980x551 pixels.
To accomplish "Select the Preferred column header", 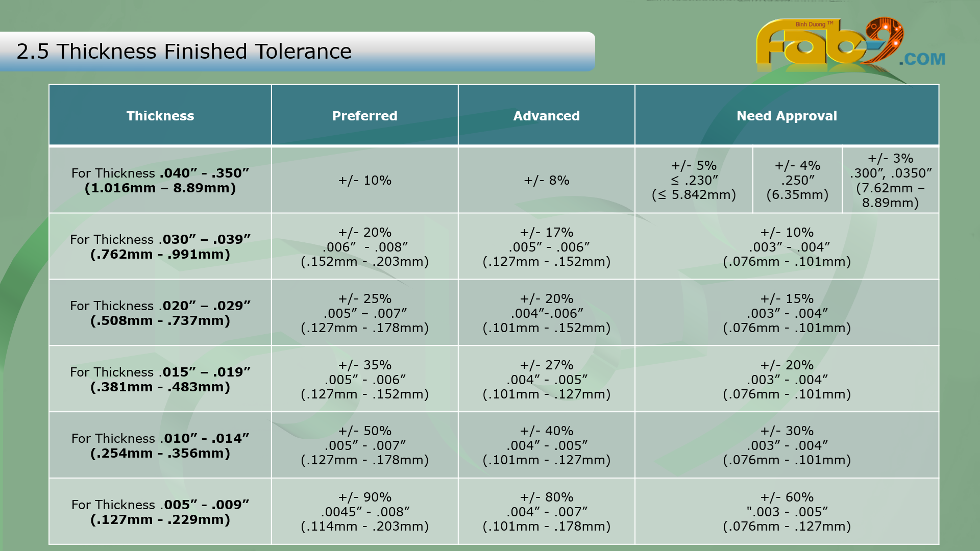I will point(364,116).
